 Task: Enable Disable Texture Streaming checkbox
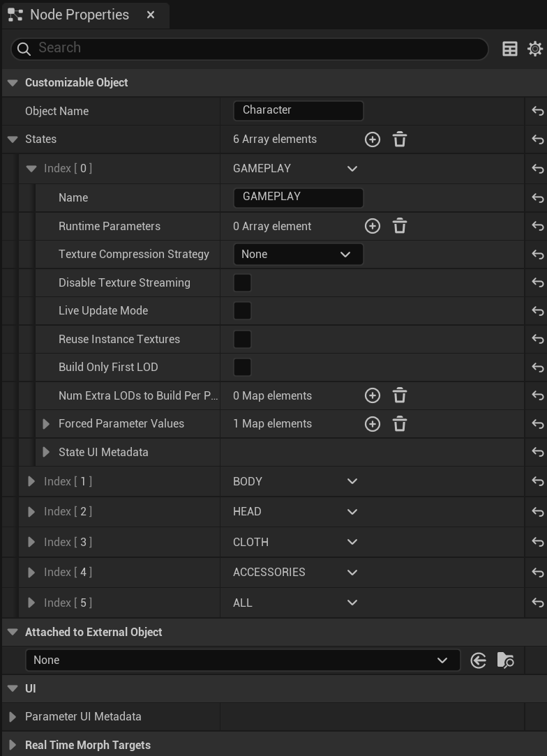[x=242, y=282]
